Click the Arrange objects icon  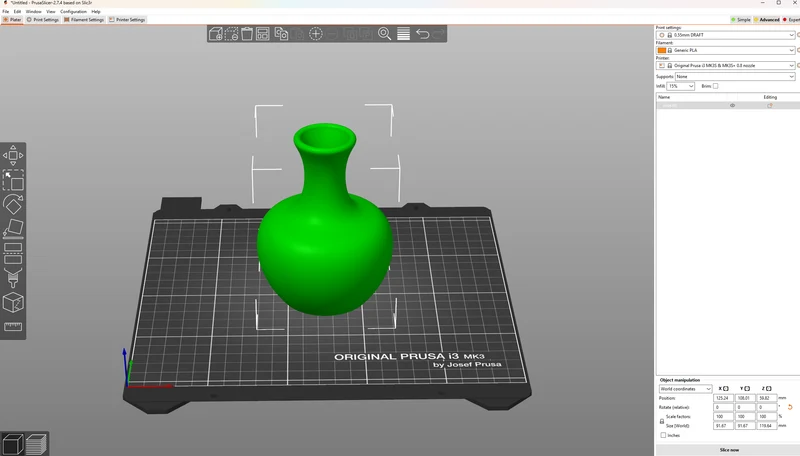pos(263,34)
